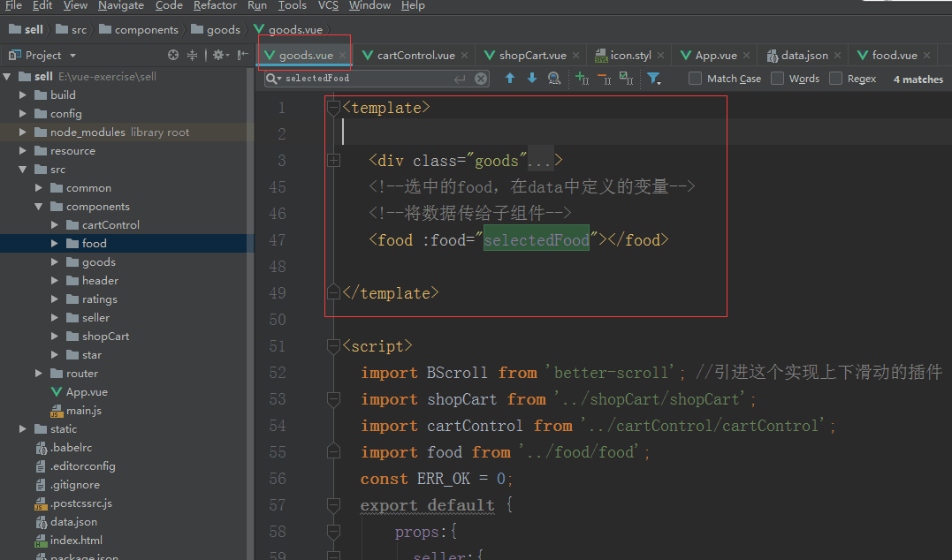952x560 pixels.
Task: Switch to cartControl.vue tab
Action: [x=416, y=56]
